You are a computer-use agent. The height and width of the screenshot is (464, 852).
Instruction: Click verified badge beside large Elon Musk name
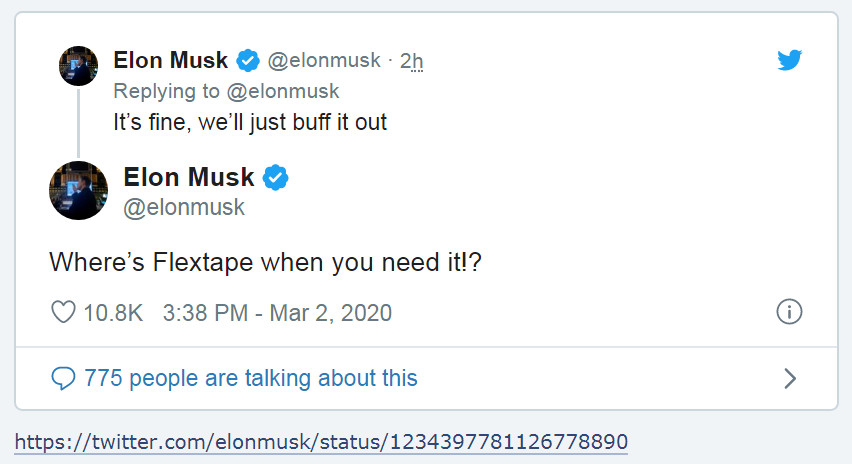(275, 179)
